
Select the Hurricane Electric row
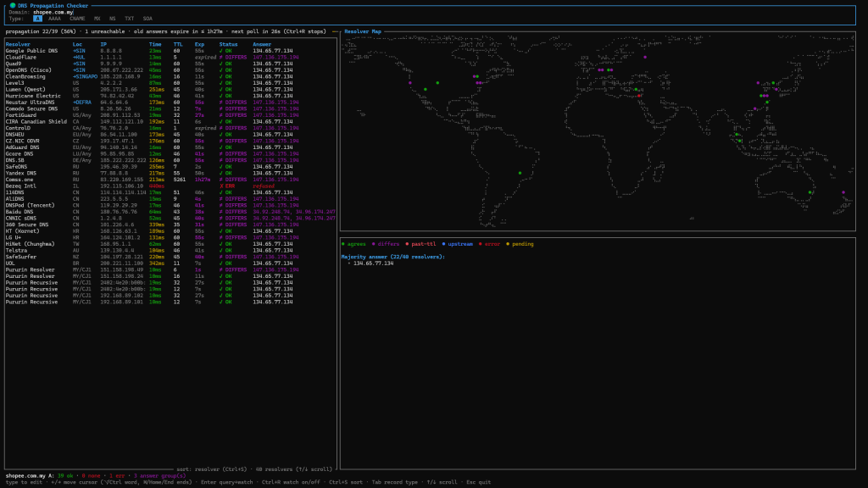point(170,96)
